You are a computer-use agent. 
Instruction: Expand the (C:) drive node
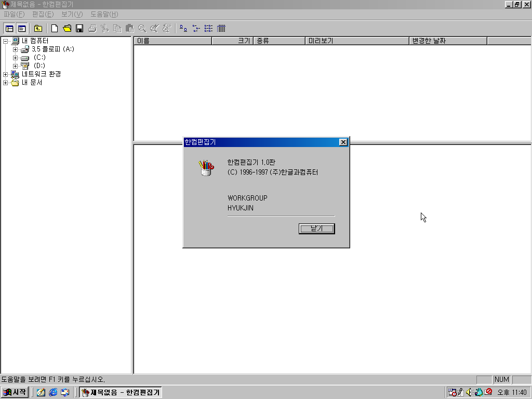coord(15,58)
